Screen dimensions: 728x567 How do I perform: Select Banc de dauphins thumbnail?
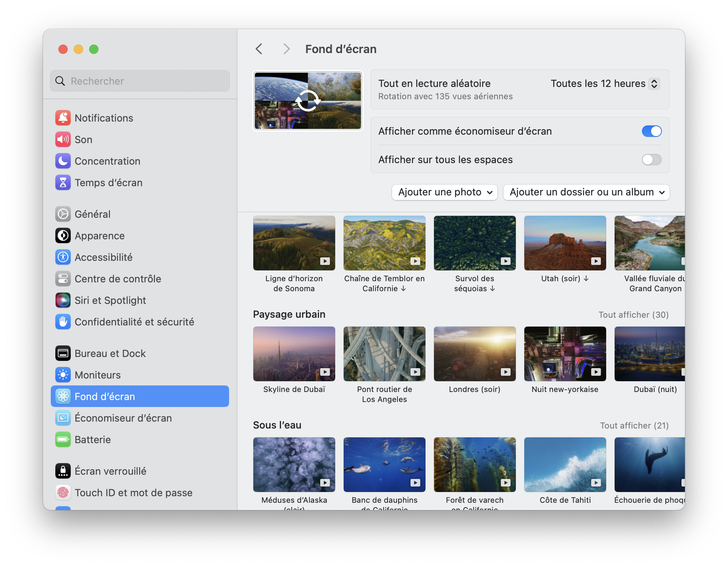[384, 465]
